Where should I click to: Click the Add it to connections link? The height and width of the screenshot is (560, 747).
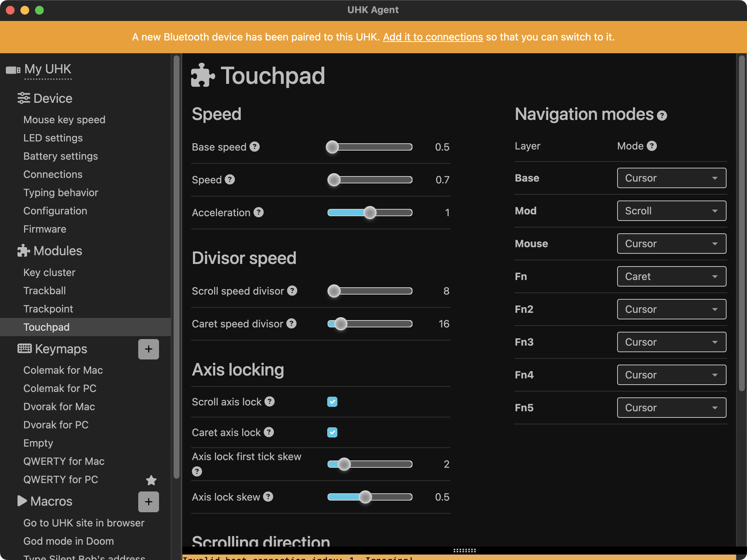pyautogui.click(x=433, y=37)
